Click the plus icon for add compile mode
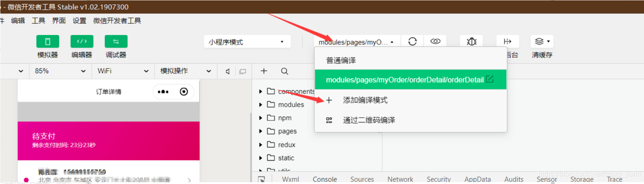644x184 pixels. pyautogui.click(x=329, y=100)
